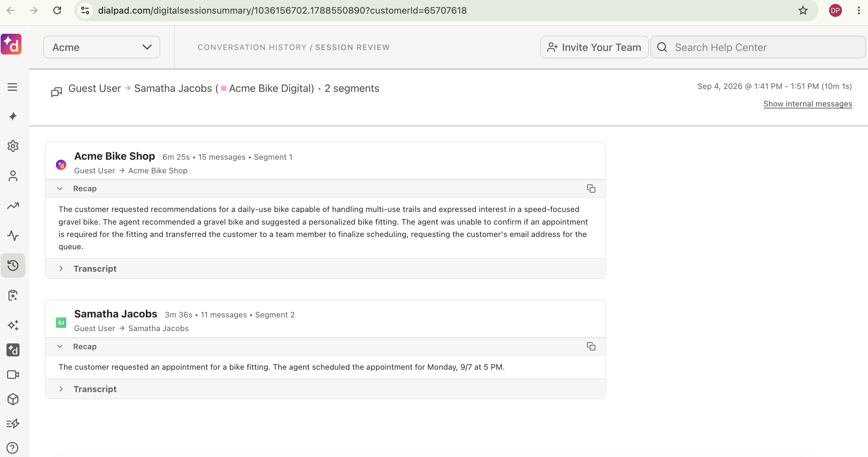This screenshot has width=868, height=457.
Task: Open the person/users sidebar icon
Action: click(x=13, y=176)
